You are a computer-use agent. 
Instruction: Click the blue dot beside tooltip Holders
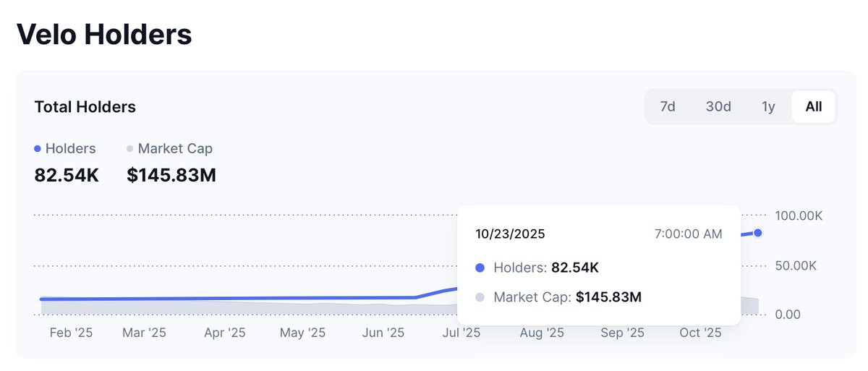480,268
